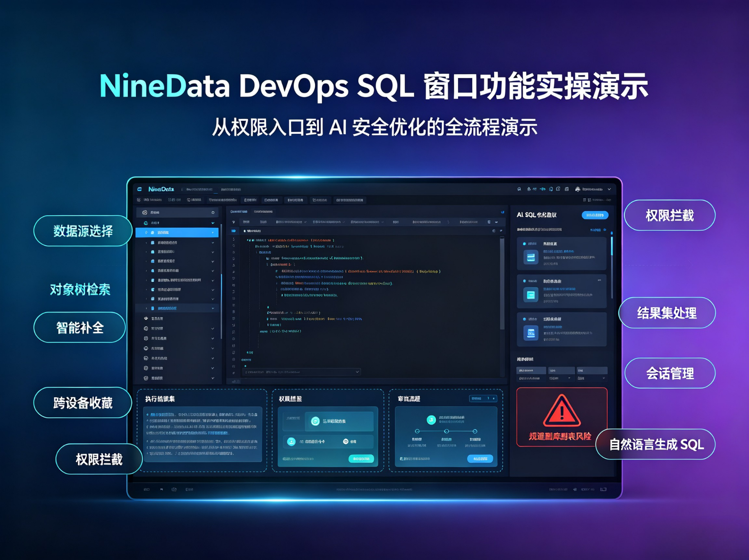Select the middle step node in the 审批流程 workflow
This screenshot has width=749, height=560.
point(446,431)
